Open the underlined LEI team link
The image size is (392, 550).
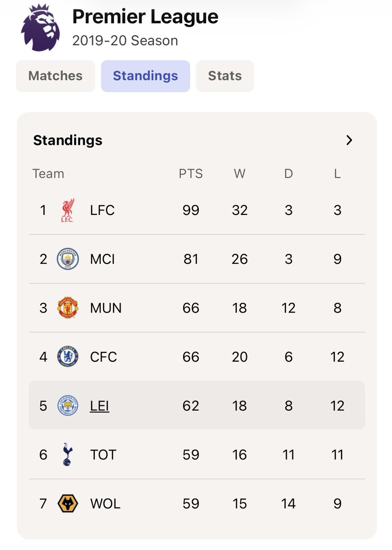pos(99,406)
